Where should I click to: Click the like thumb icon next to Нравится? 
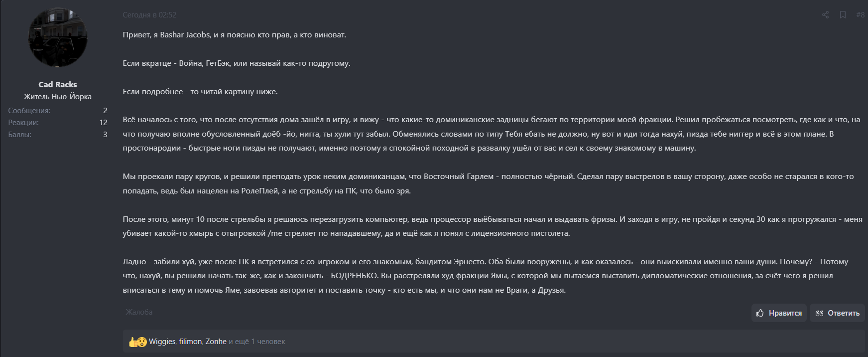(759, 313)
